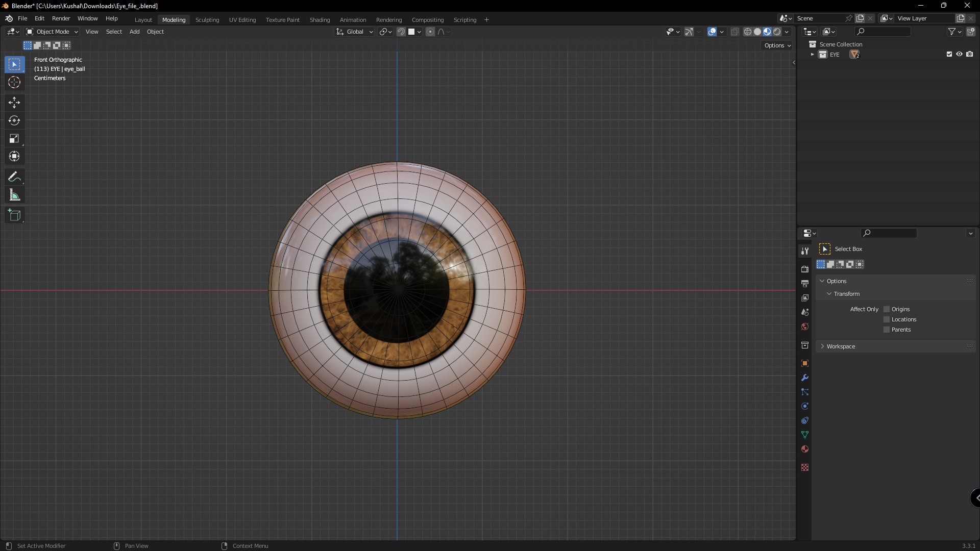
Task: Open the Render menu
Action: pyautogui.click(x=61, y=18)
